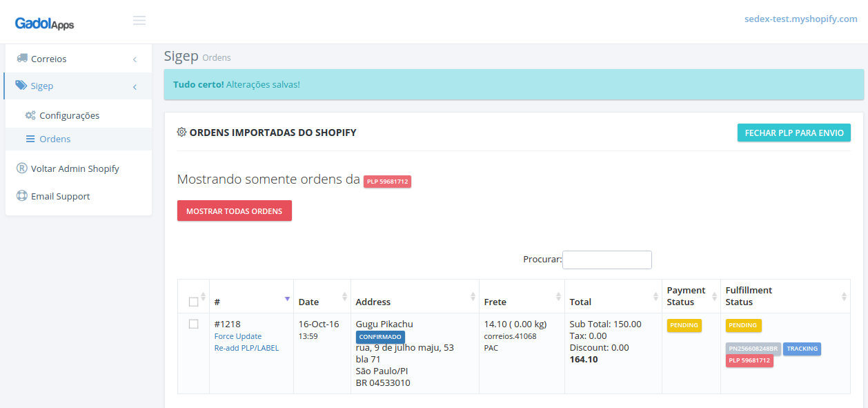Click the GadolApps logo
Screen dimensions: 868x408
pyautogui.click(x=44, y=23)
